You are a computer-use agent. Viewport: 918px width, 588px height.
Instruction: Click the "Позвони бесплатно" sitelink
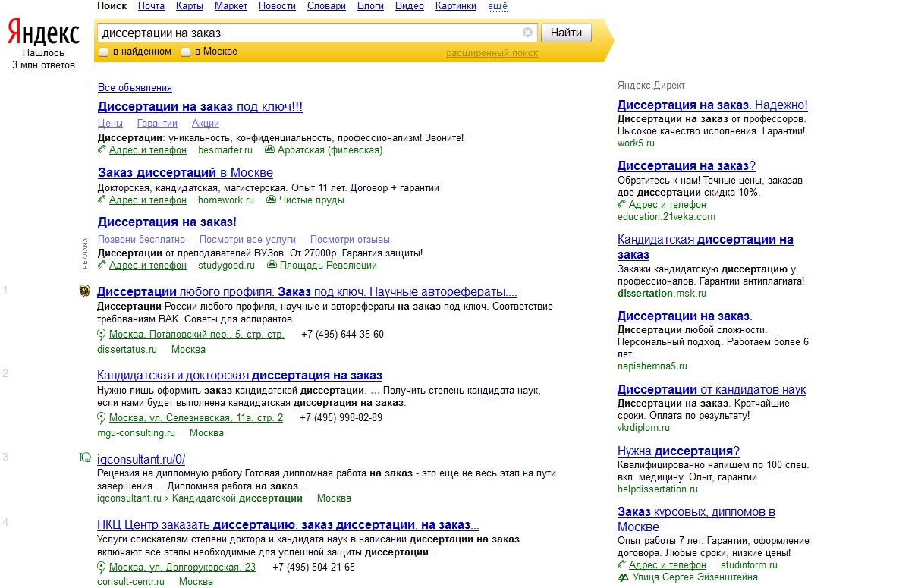coord(142,239)
